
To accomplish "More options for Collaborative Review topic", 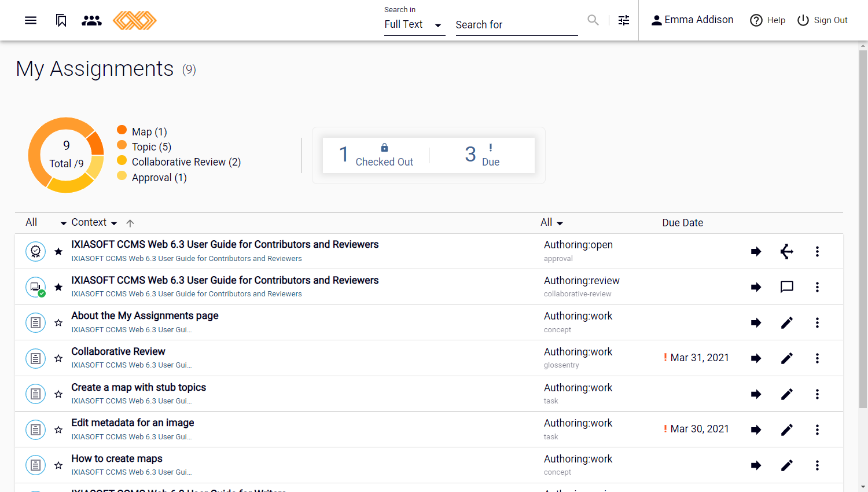I will (817, 358).
